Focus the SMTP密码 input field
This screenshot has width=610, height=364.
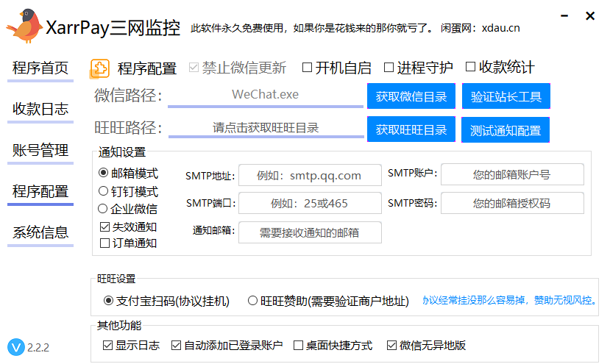(x=512, y=203)
